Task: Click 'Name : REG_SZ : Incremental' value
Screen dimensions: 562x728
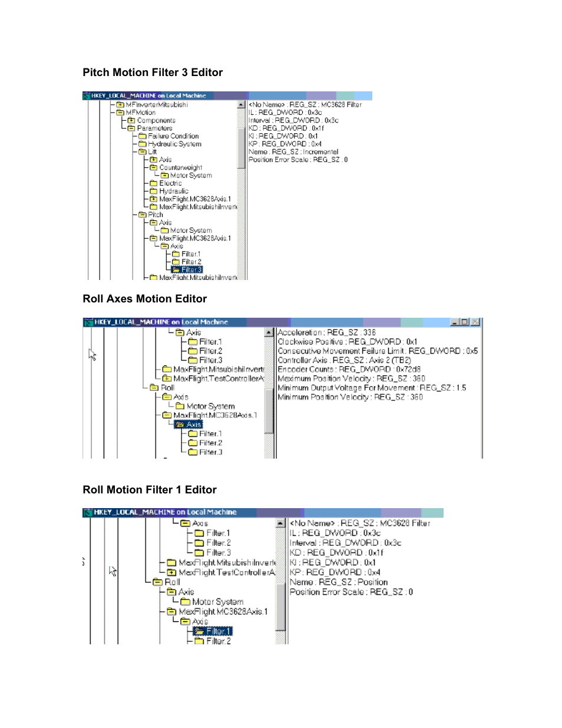Action: click(x=293, y=152)
